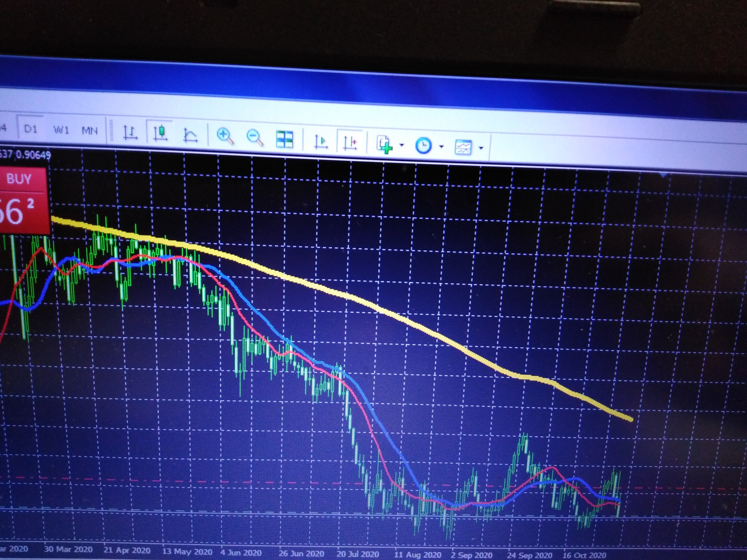Click the 4 Jun 2020 date label

[241, 553]
